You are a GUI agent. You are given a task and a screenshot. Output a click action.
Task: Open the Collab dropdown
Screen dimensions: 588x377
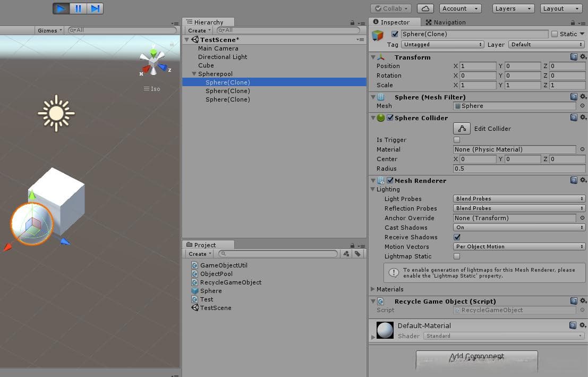coord(391,9)
